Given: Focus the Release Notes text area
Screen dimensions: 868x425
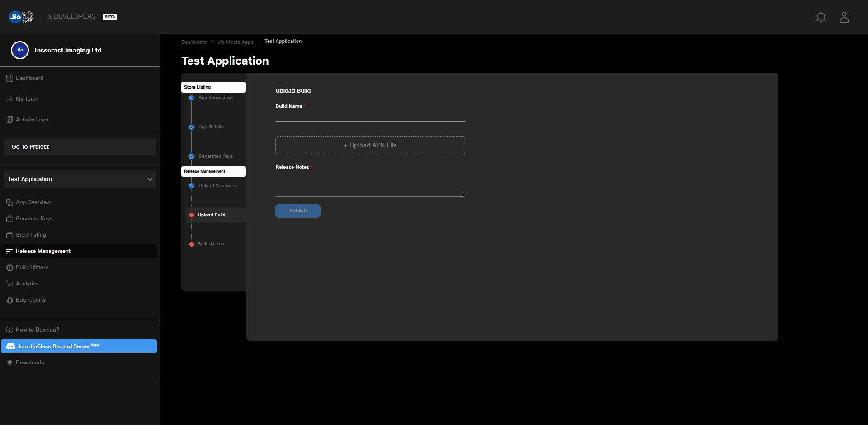Looking at the screenshot, I should pyautogui.click(x=370, y=185).
